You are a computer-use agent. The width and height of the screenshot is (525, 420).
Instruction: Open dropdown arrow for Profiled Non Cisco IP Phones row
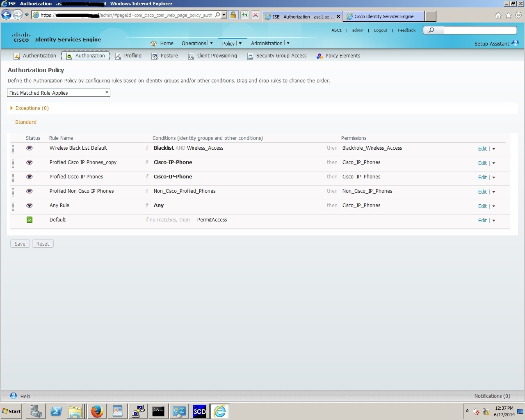(x=494, y=192)
